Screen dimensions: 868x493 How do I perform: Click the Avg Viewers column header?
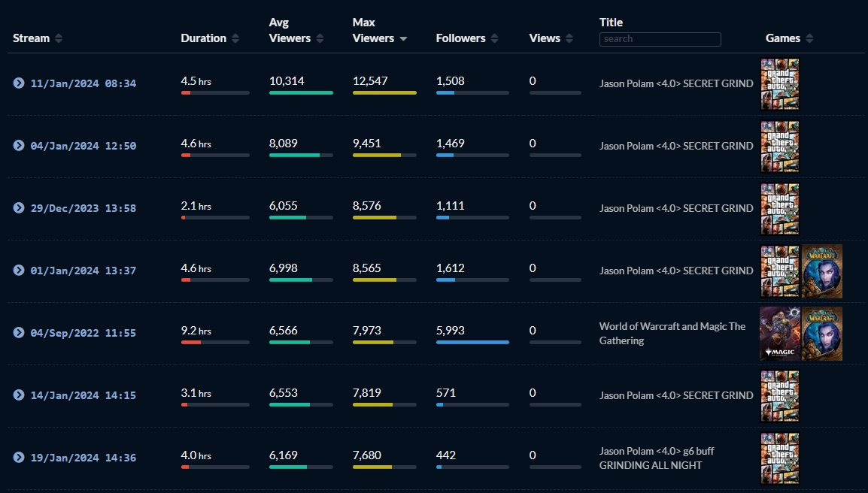(x=290, y=30)
